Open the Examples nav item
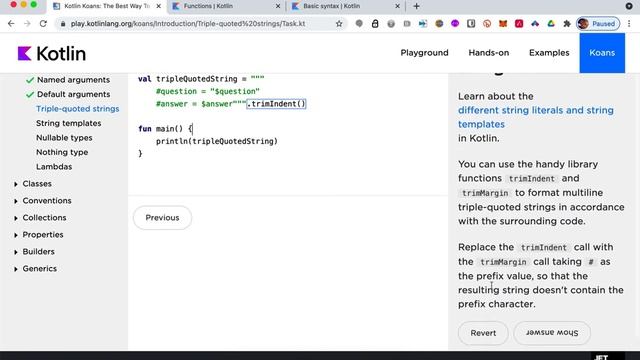The image size is (640, 360). tap(549, 53)
